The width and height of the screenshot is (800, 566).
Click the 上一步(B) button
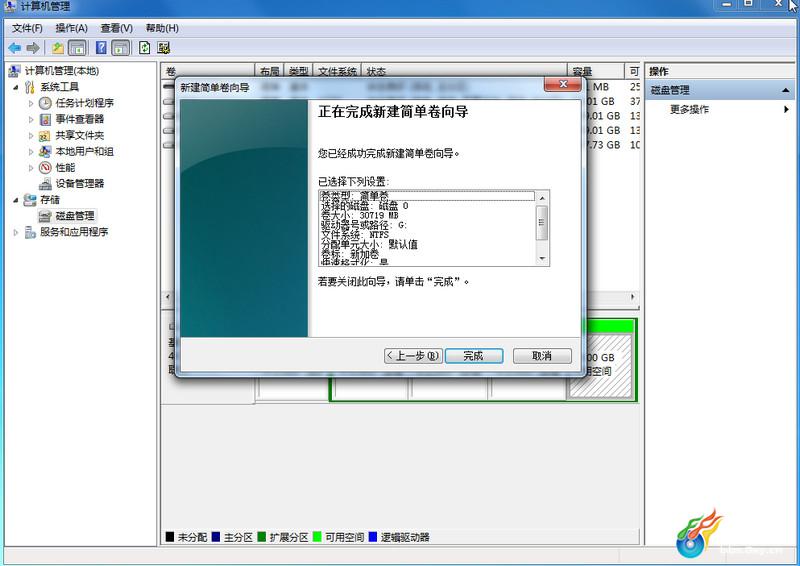[413, 356]
